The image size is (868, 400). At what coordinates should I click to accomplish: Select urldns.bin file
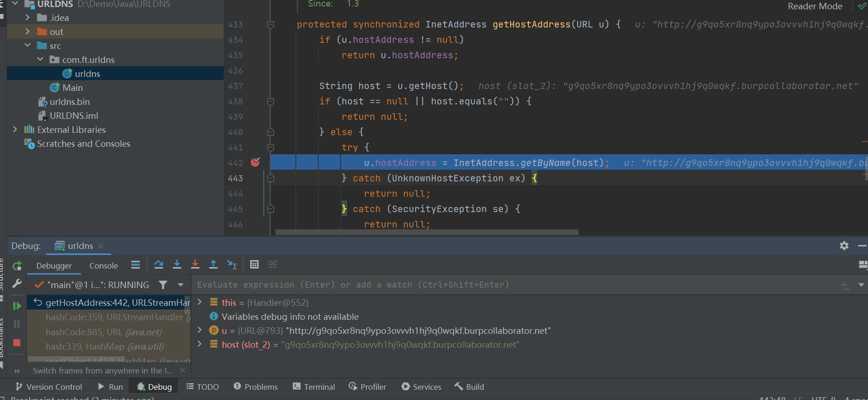69,102
